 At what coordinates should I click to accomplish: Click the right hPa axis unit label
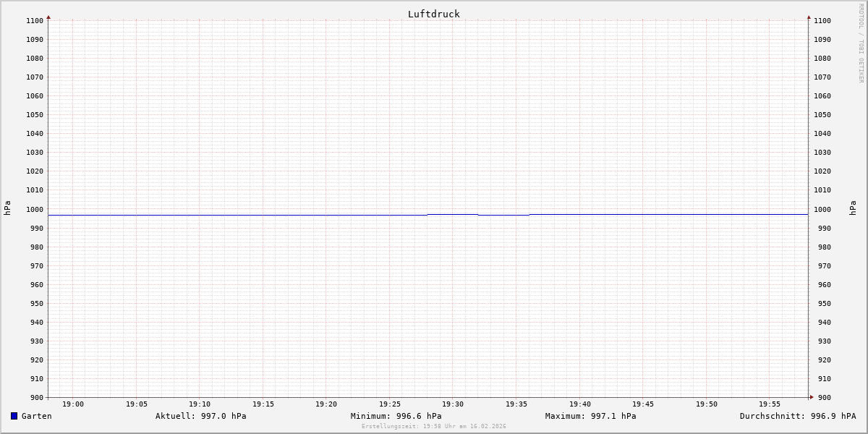pyautogui.click(x=853, y=208)
